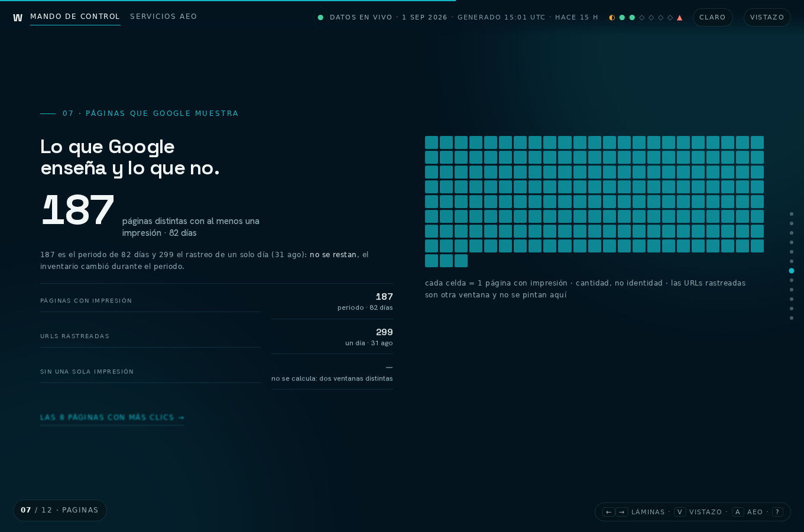Click the grid caption starting 'cada celda = 1 página'
This screenshot has width=804, height=532.
click(585, 289)
